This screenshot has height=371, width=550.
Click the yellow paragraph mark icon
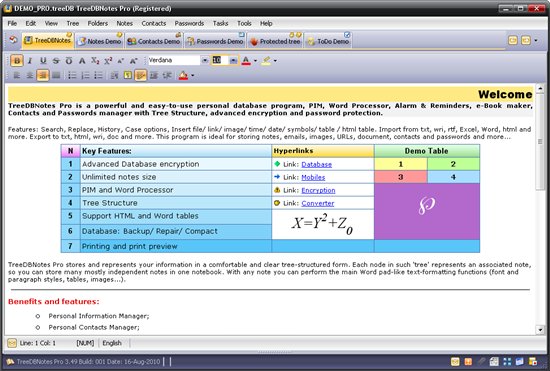click(x=128, y=75)
